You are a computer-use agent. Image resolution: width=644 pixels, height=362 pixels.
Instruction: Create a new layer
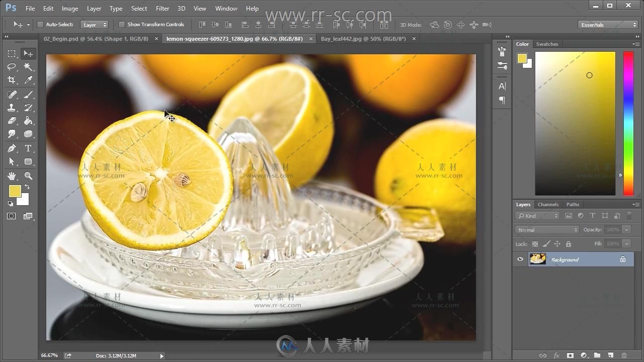610,355
